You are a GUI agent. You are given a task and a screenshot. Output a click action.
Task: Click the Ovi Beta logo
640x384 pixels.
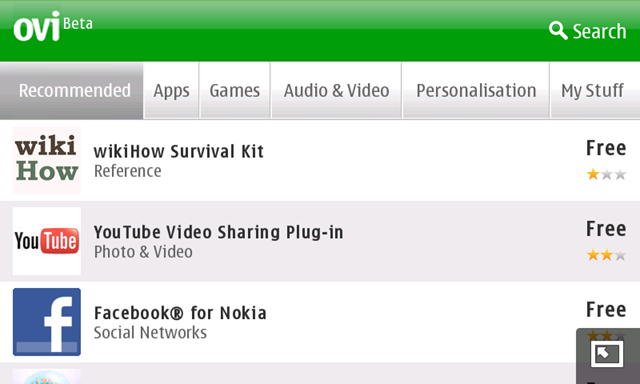(x=53, y=27)
